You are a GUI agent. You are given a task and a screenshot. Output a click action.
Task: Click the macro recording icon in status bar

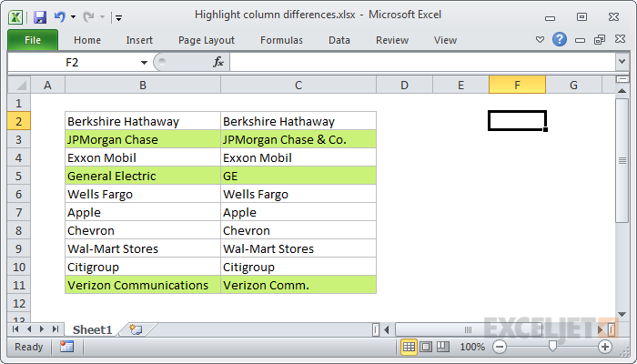[x=66, y=347]
